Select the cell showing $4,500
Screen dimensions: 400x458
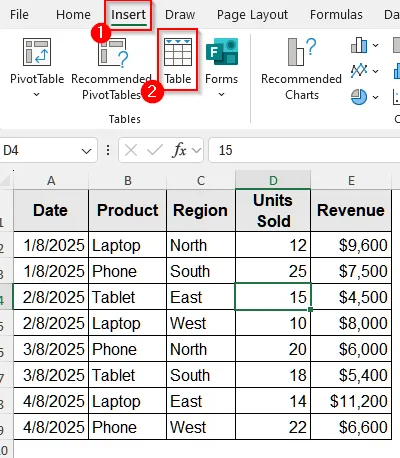[351, 297]
